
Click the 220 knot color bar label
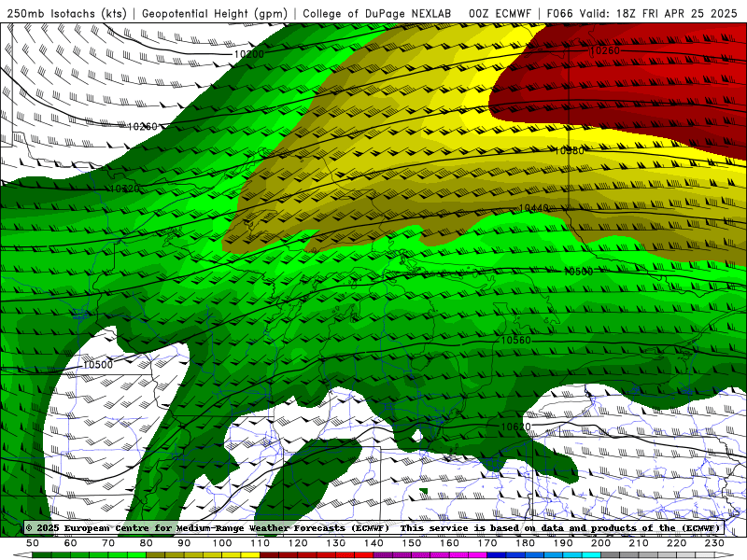677,543
